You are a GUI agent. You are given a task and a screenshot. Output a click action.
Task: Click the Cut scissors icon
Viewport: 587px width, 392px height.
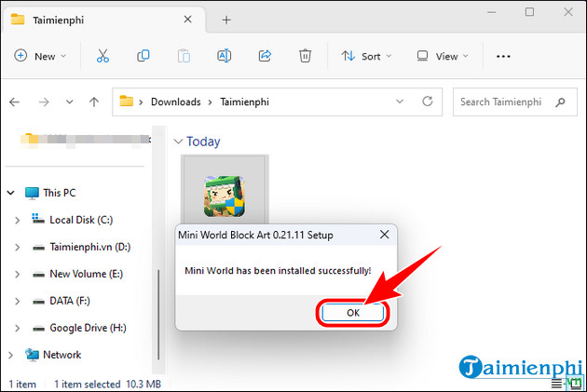102,56
